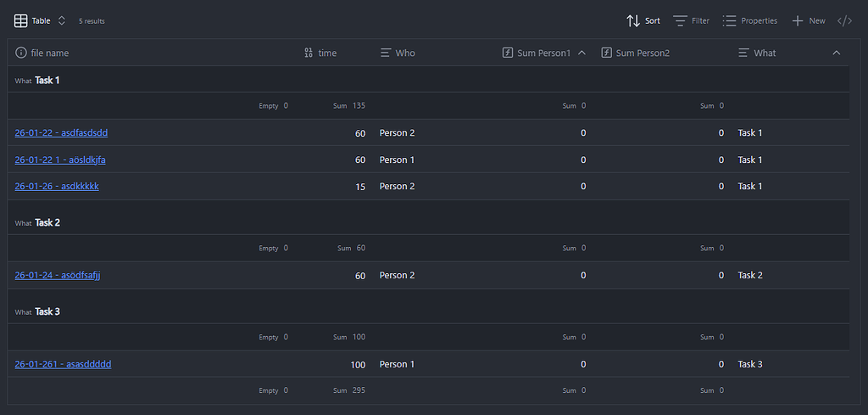Click the number icon beside time
Viewport: 868px width, 415px height.
(309, 53)
